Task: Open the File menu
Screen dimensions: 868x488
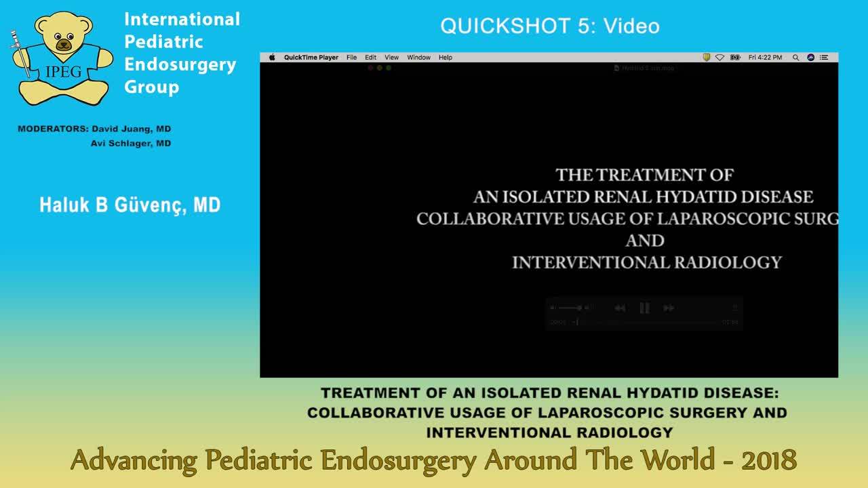Action: point(351,57)
